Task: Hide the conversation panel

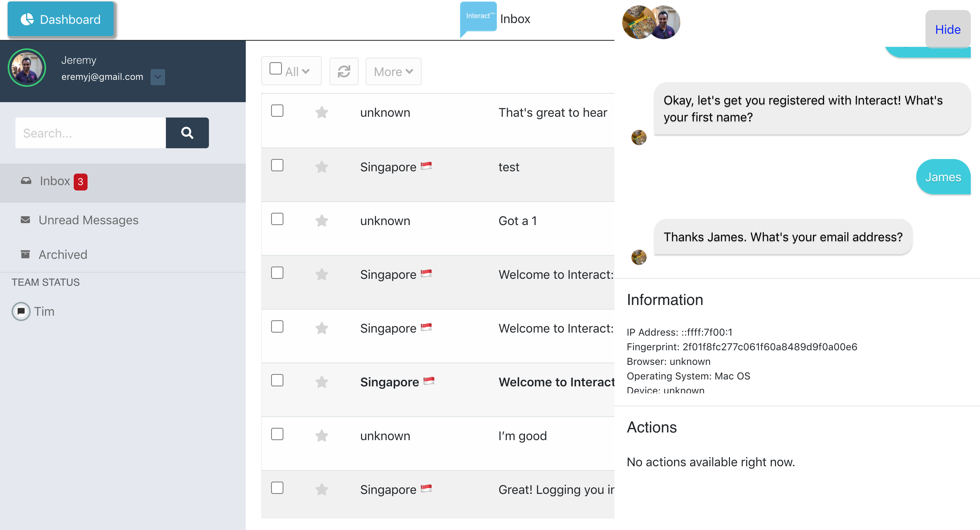Action: pos(947,30)
